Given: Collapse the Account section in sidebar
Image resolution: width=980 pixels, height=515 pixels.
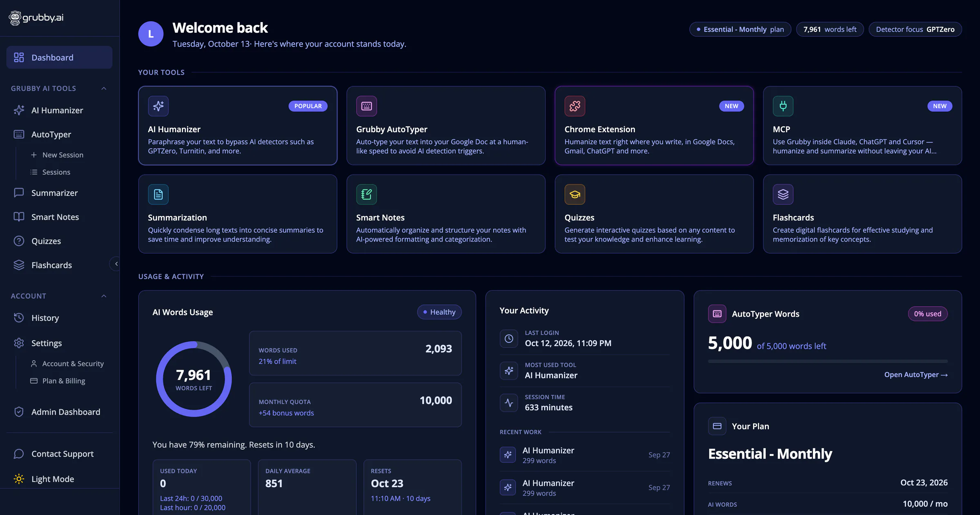Looking at the screenshot, I should tap(104, 296).
